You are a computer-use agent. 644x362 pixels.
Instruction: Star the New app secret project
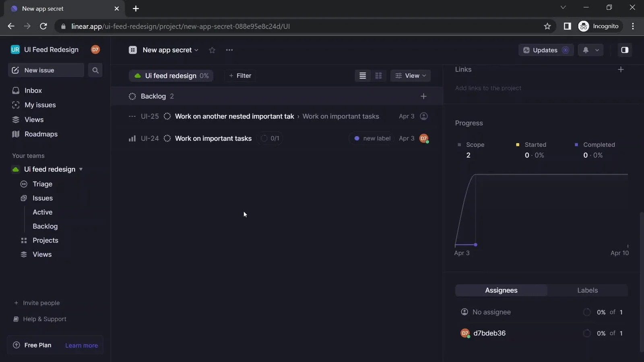[212, 50]
